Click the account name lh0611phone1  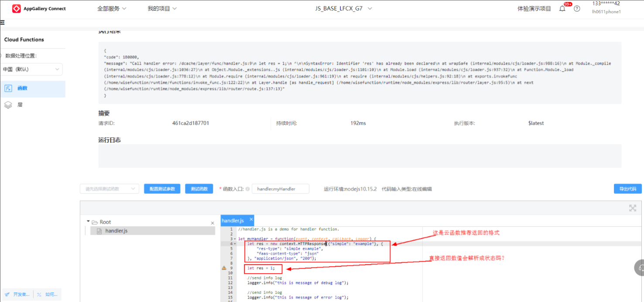606,12
